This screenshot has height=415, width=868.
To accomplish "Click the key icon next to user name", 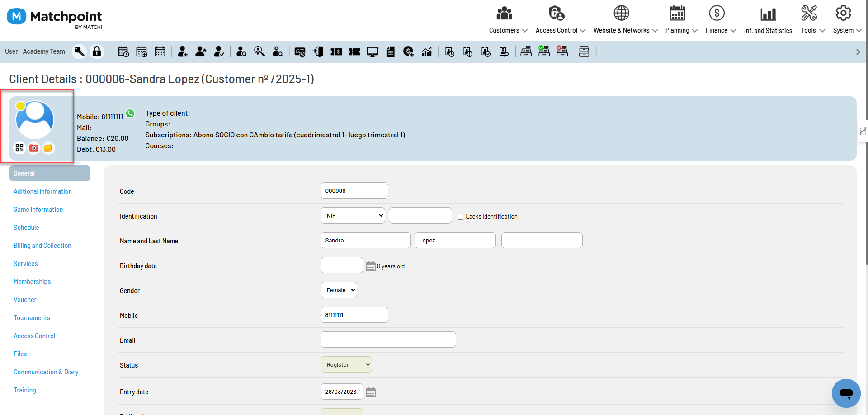I will click(80, 52).
